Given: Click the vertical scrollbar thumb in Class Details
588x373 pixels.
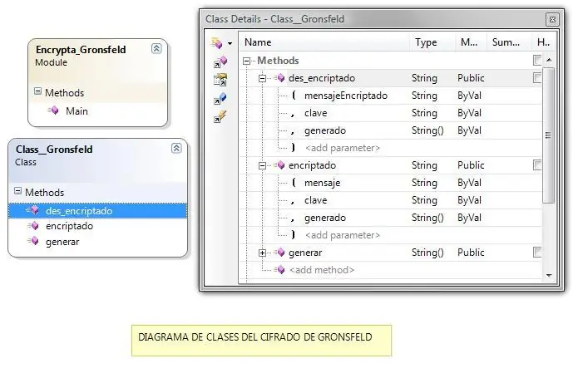Looking at the screenshot, I should pyautogui.click(x=549, y=135).
